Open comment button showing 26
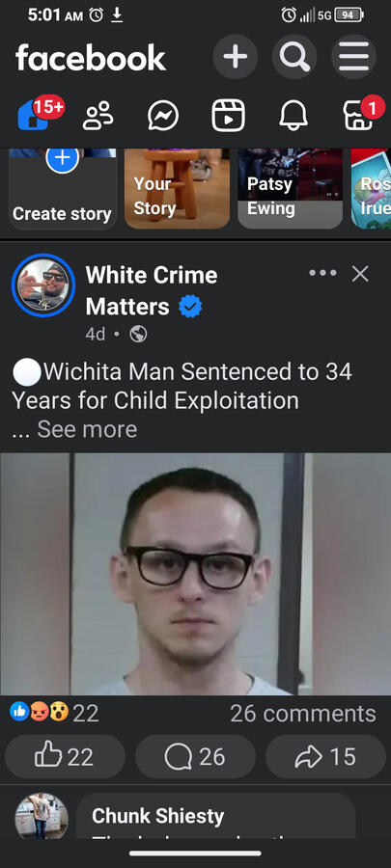The image size is (391, 868). click(x=195, y=757)
